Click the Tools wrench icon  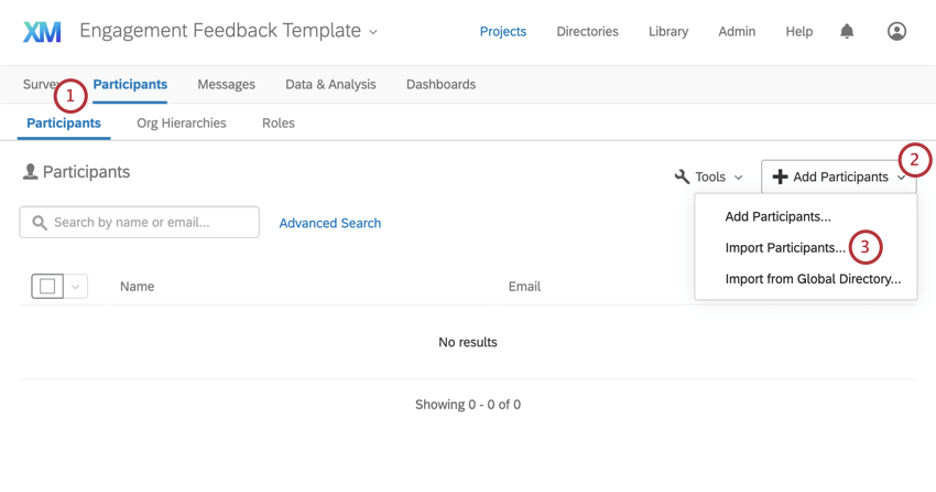tap(683, 177)
